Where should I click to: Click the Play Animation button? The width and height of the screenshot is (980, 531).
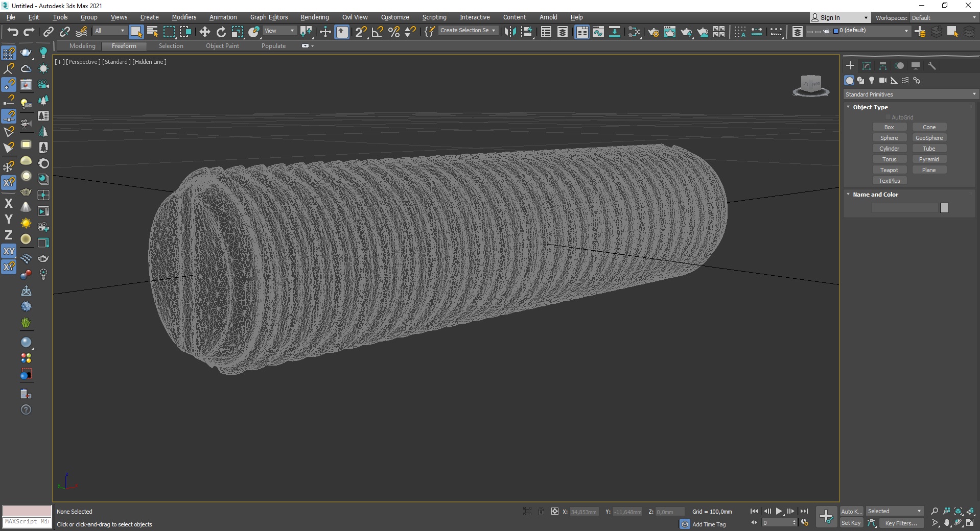(x=779, y=511)
